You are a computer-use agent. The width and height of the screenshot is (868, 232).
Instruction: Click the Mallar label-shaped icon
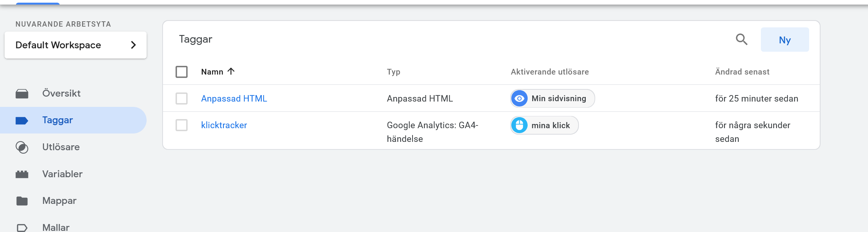pos(22,227)
